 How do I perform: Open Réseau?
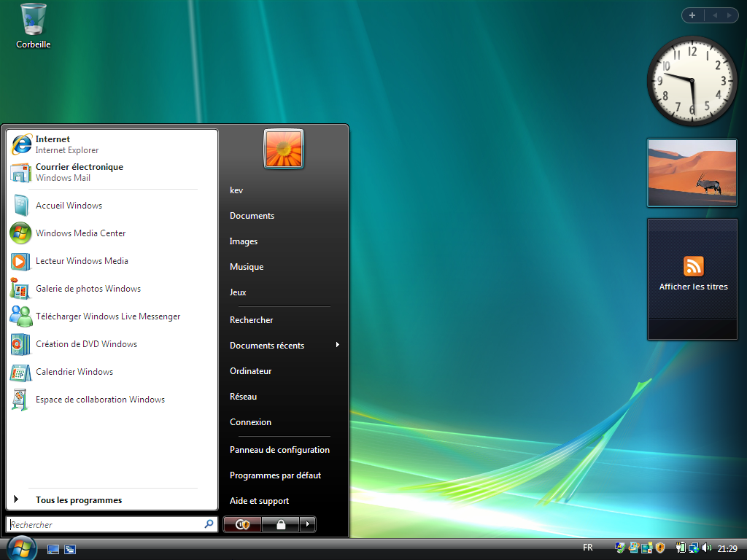pos(243,396)
